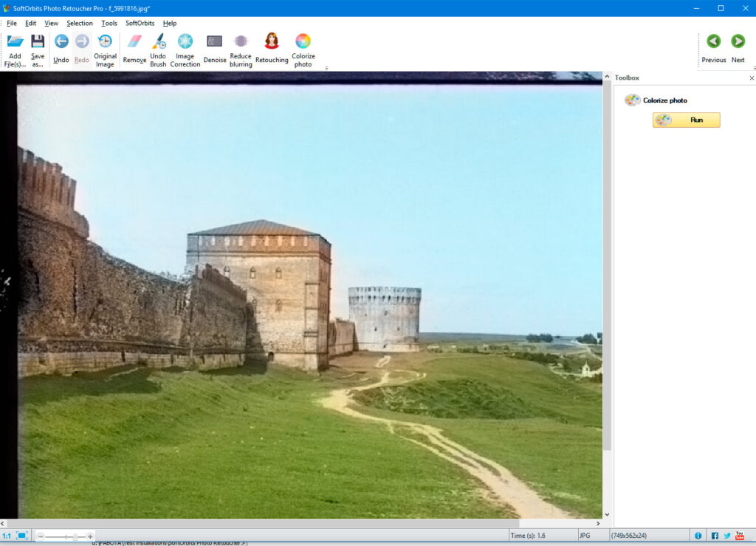756x546 pixels.
Task: Toggle fit-to-window view mode
Action: pyautogui.click(x=21, y=536)
